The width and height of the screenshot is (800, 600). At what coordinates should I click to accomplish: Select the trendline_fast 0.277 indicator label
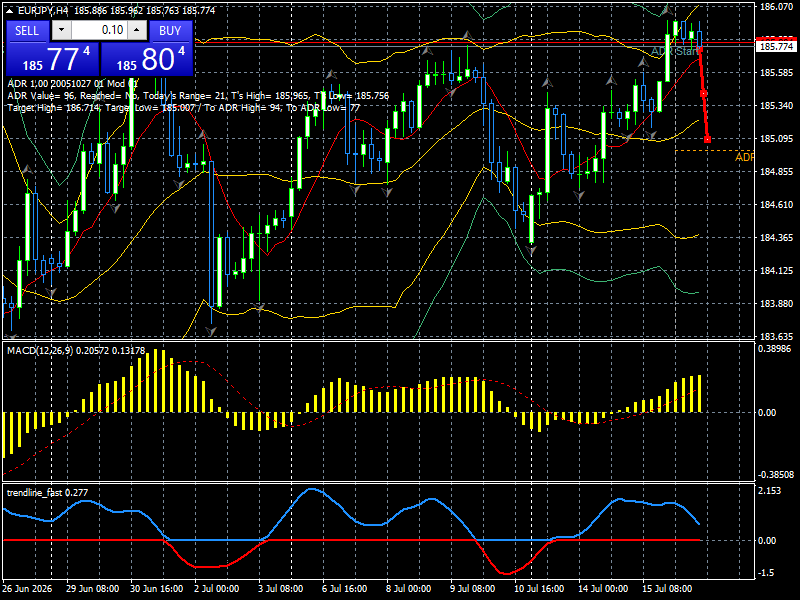pos(47,492)
